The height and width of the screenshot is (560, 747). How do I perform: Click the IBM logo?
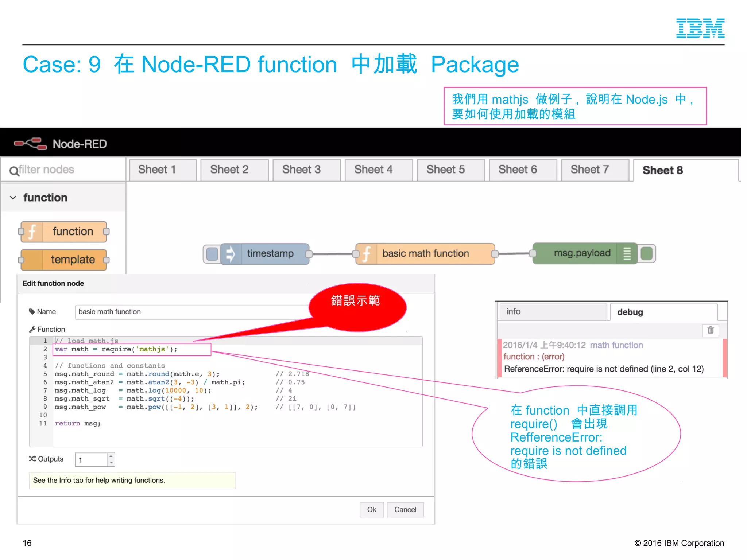point(700,28)
